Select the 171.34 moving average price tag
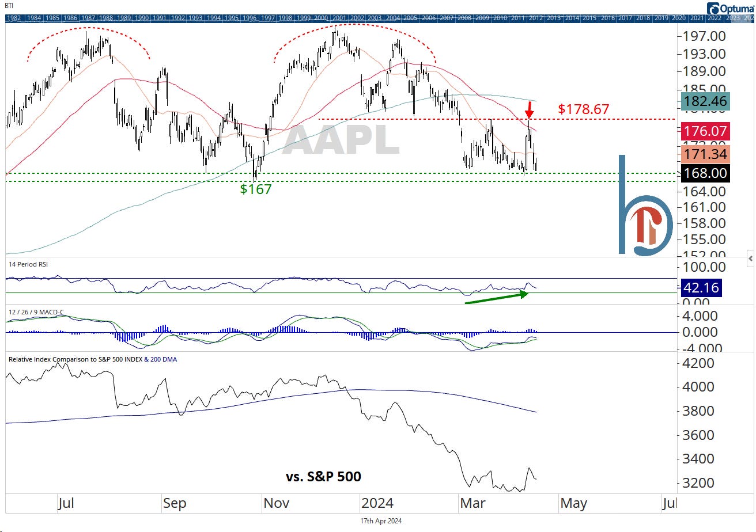 (705, 154)
